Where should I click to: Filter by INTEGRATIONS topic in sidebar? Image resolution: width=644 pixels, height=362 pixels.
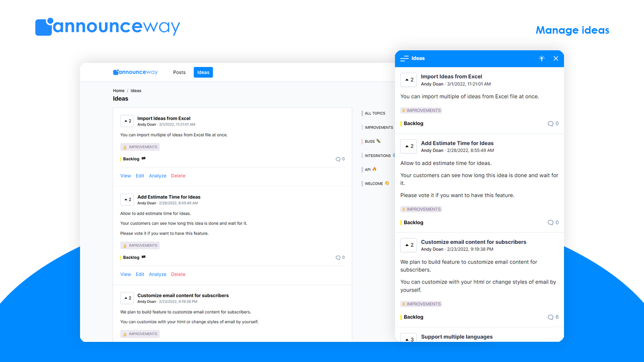[378, 156]
